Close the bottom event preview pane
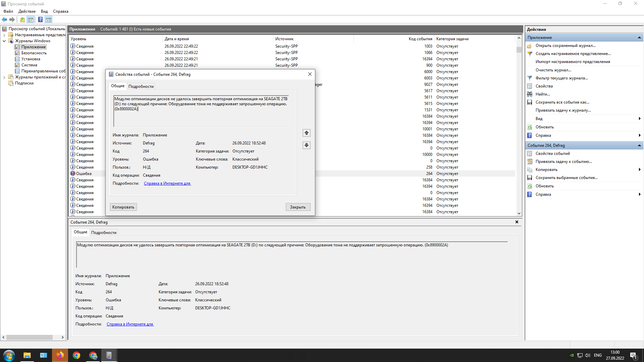This screenshot has width=644, height=362. (517, 222)
